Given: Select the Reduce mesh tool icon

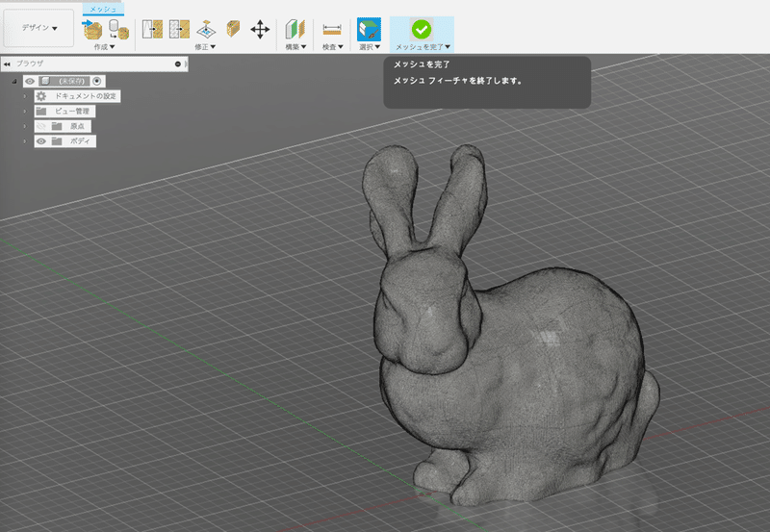Looking at the screenshot, I should (x=179, y=29).
